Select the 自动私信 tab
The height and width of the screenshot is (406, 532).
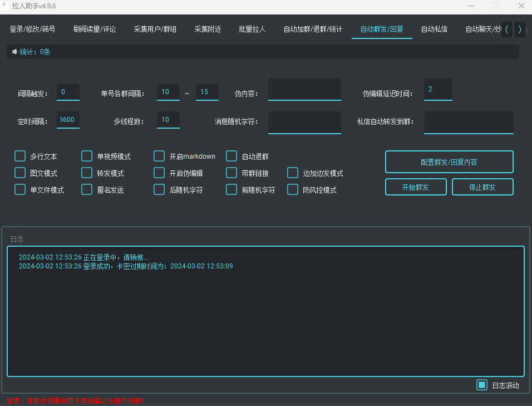(434, 30)
